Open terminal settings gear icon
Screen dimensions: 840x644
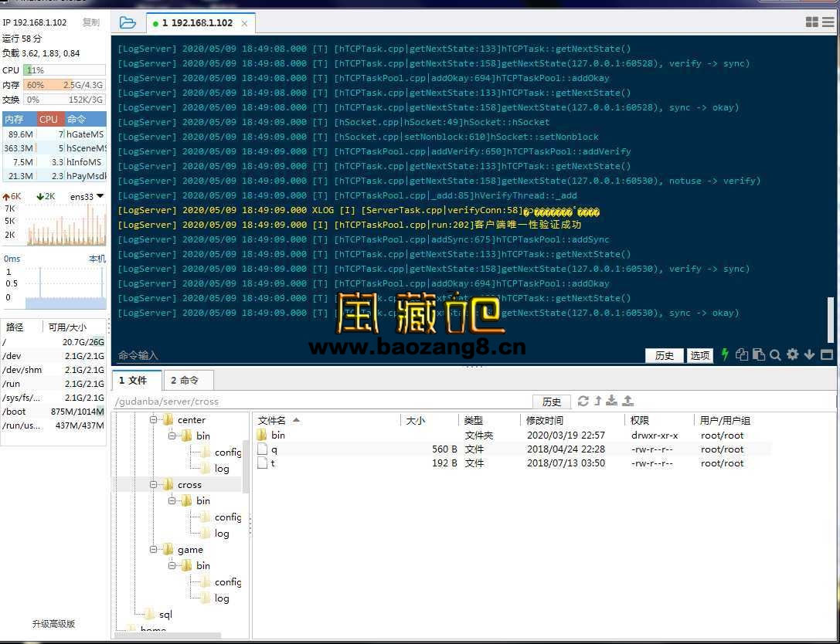click(x=792, y=354)
